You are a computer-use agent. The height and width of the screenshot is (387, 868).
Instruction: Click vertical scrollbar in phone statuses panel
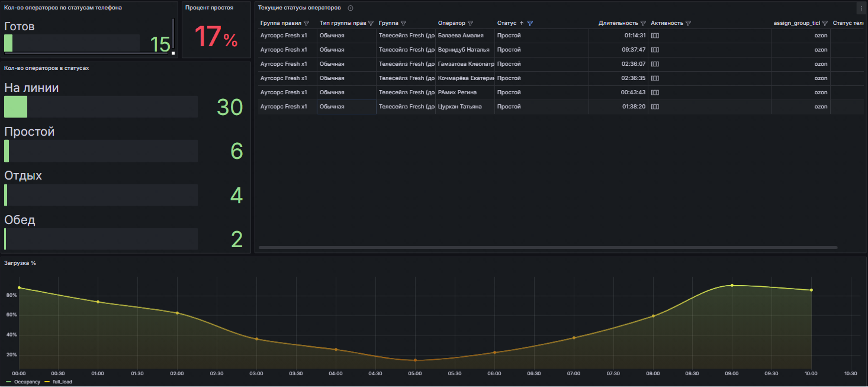pos(173,33)
